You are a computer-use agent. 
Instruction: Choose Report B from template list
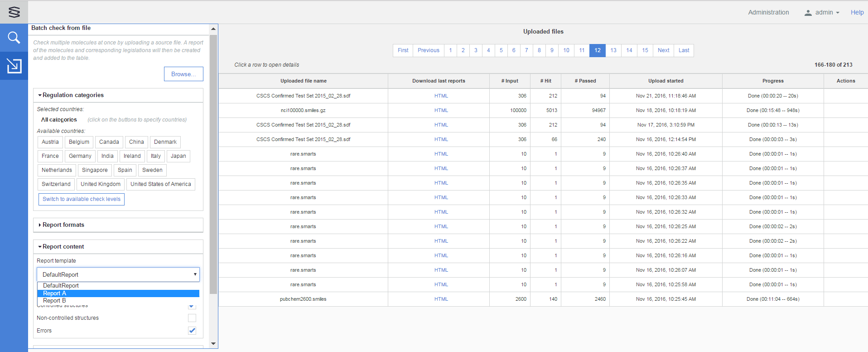[x=55, y=301]
